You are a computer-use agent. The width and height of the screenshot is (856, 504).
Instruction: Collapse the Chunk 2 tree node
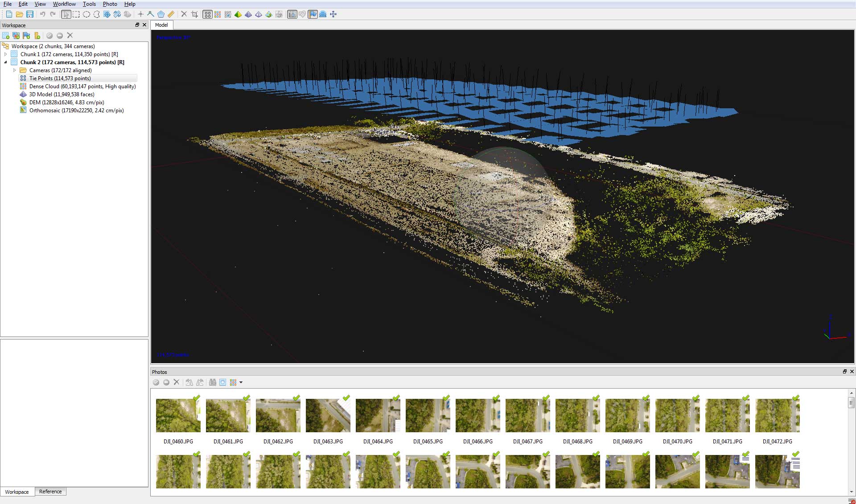click(5, 62)
